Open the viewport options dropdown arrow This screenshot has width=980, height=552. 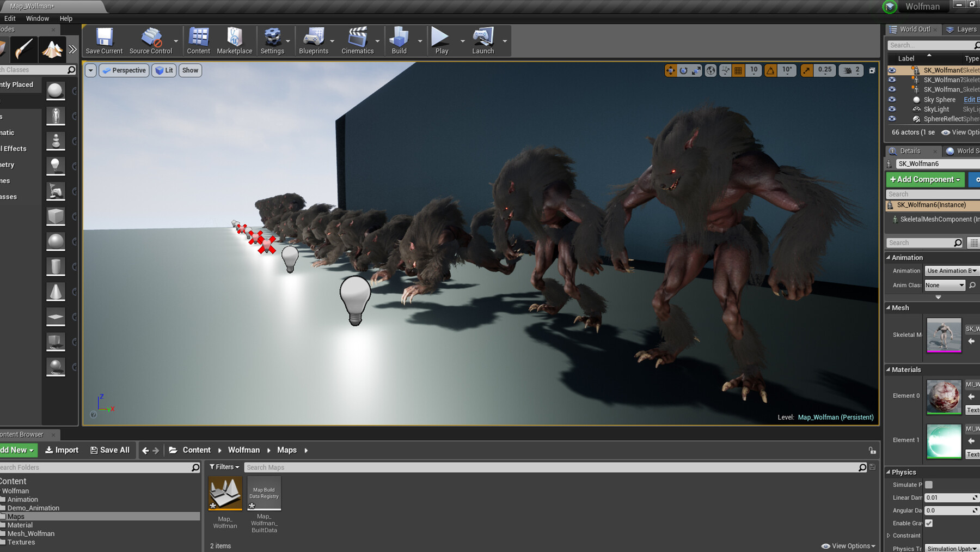[90, 70]
